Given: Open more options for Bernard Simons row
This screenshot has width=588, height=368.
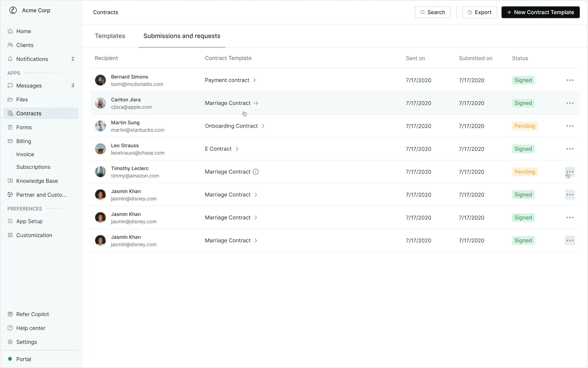Looking at the screenshot, I should pos(570,80).
